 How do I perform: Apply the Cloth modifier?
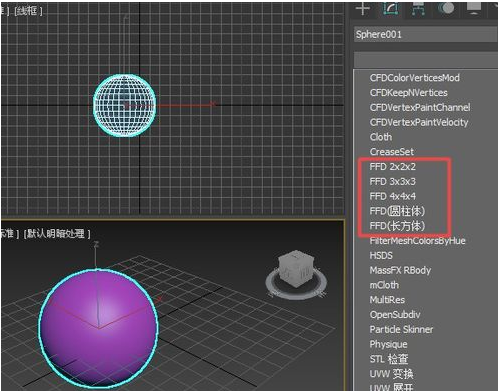pos(381,137)
